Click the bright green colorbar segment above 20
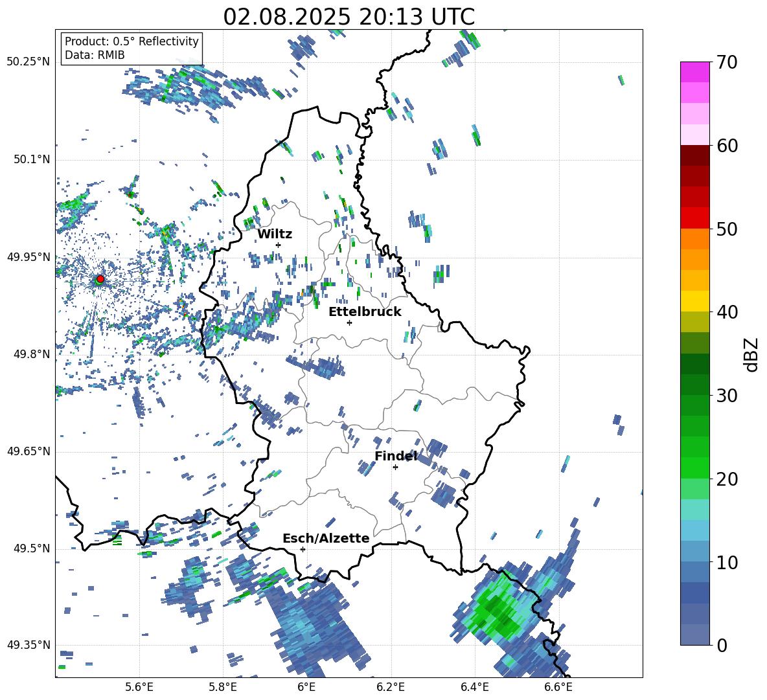The image size is (767, 700). pos(694,468)
